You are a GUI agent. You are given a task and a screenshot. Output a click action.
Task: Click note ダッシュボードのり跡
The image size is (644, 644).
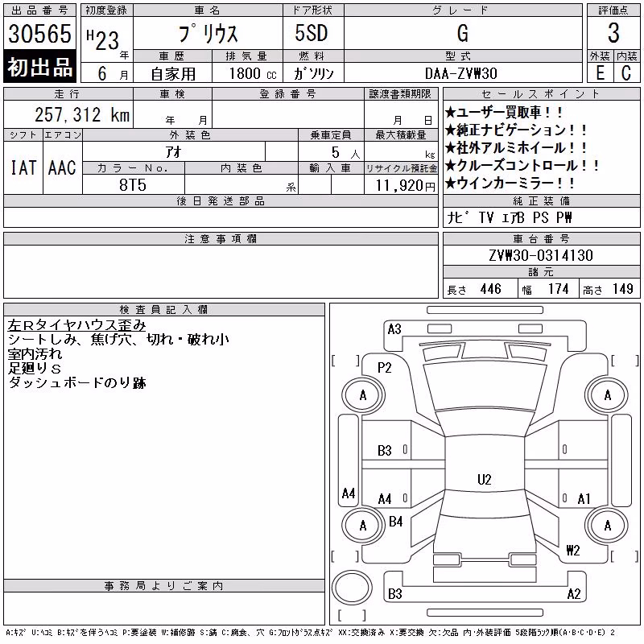(76, 382)
